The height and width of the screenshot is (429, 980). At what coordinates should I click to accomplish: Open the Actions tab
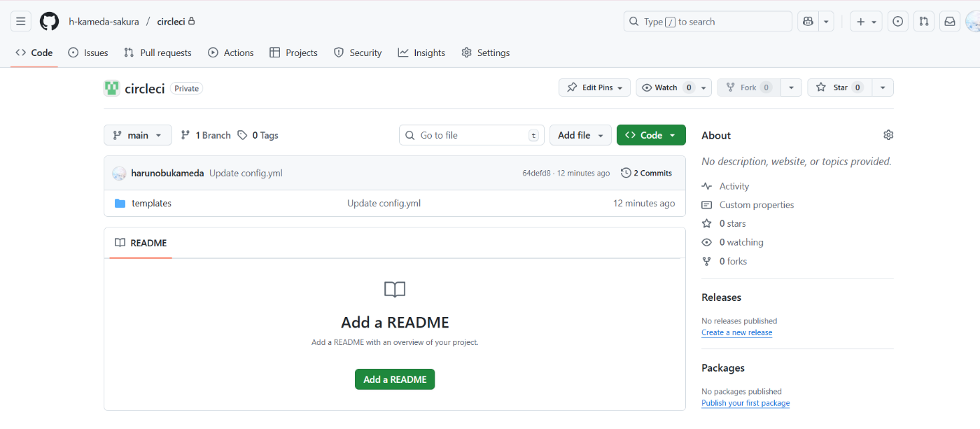click(231, 52)
